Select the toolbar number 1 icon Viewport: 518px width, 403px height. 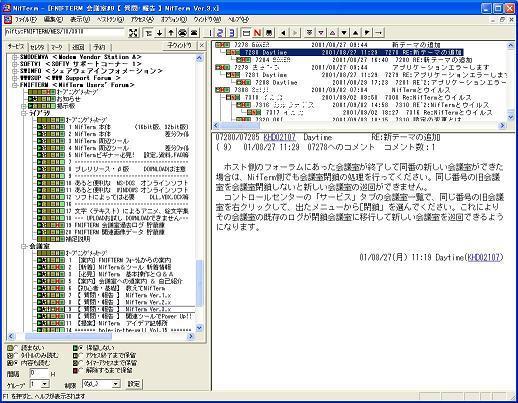(210, 33)
